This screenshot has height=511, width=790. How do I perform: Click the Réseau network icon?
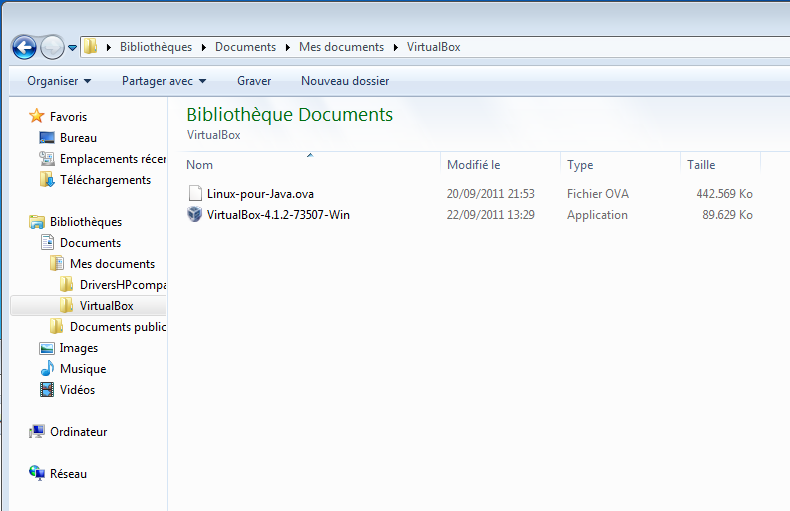36,473
